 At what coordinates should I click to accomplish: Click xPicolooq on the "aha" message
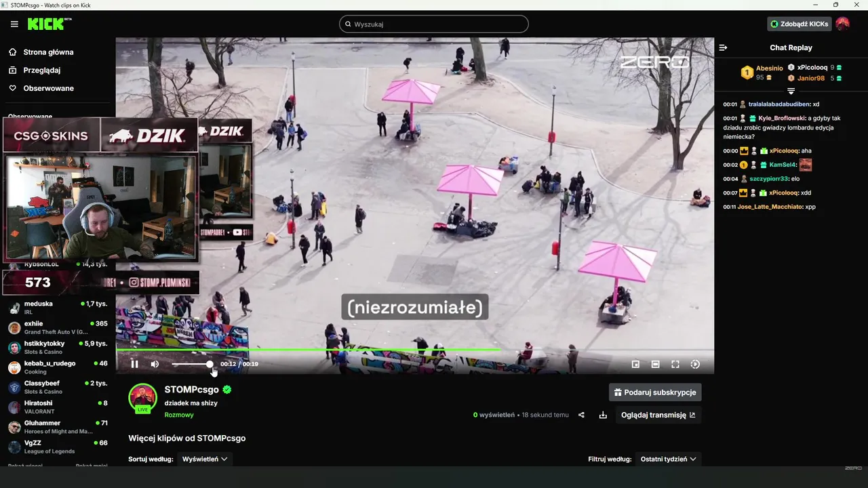tap(784, 150)
